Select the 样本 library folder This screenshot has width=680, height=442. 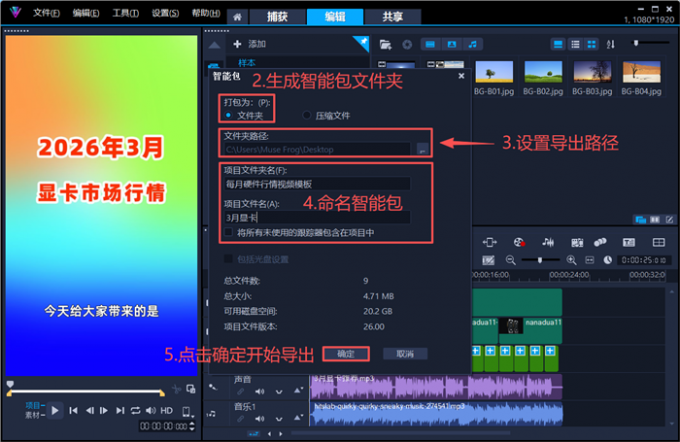pos(247,62)
